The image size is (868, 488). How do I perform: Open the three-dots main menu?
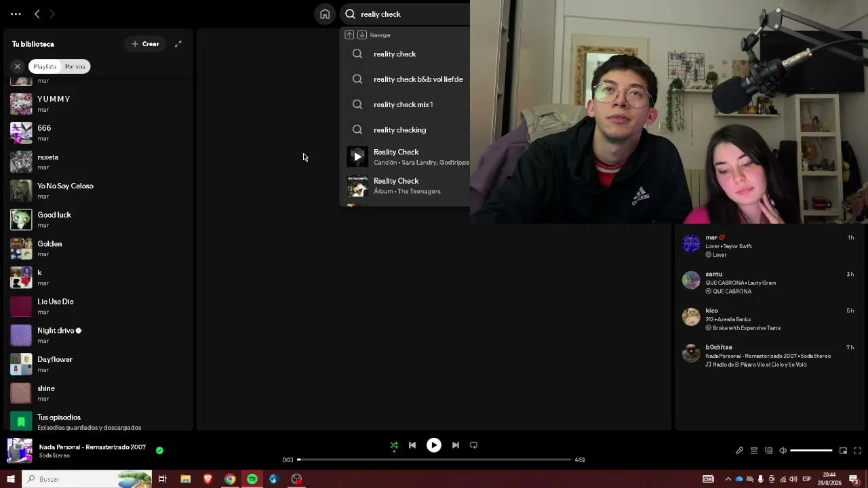click(x=16, y=14)
